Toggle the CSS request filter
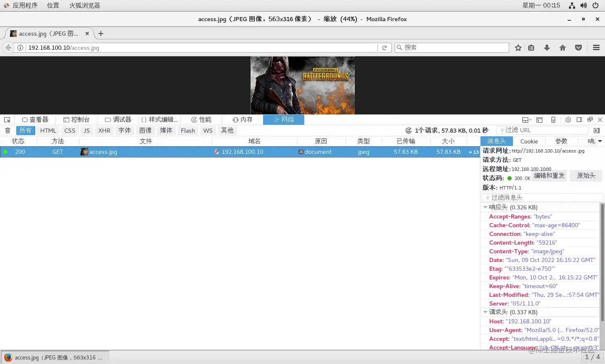This screenshot has height=364, width=605. (70, 131)
